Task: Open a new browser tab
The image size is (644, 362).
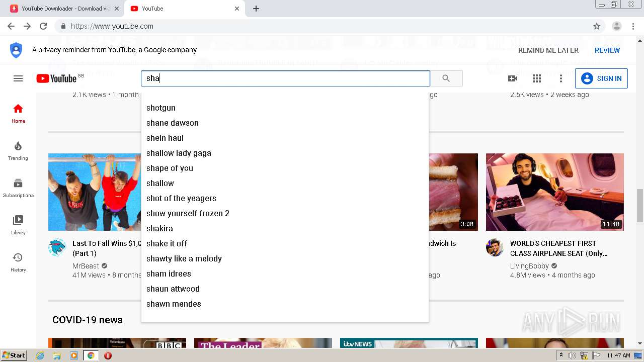Action: (256, 9)
